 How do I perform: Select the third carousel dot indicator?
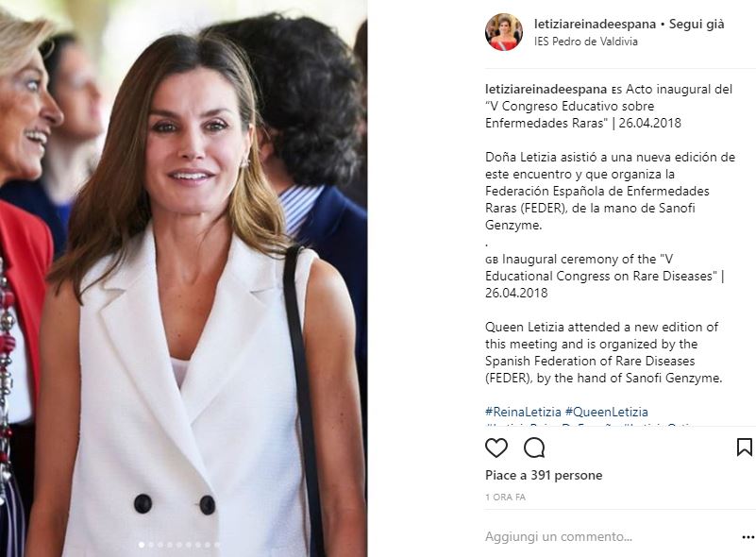point(160,545)
